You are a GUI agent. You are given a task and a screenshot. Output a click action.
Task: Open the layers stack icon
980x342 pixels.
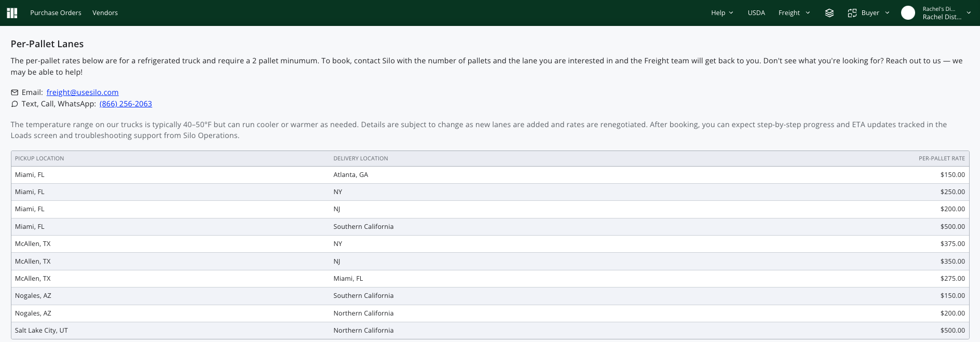click(x=829, y=13)
